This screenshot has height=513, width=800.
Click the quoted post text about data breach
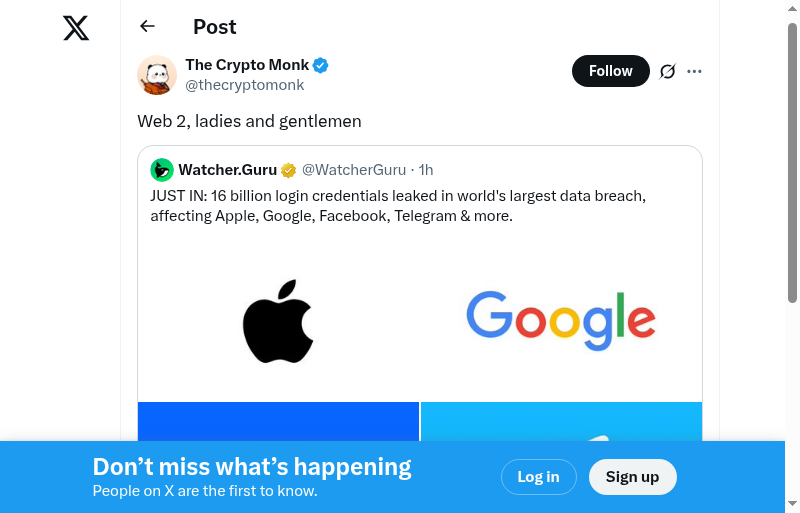(x=400, y=206)
